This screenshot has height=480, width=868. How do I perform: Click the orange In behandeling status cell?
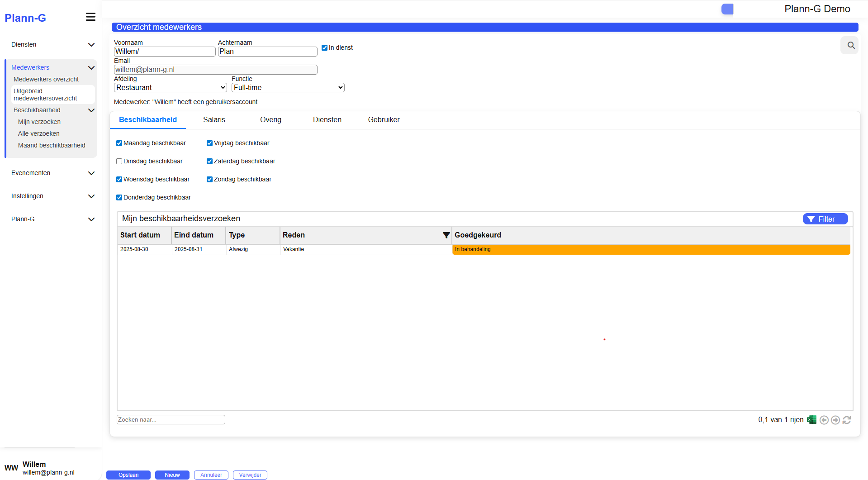[x=651, y=250]
